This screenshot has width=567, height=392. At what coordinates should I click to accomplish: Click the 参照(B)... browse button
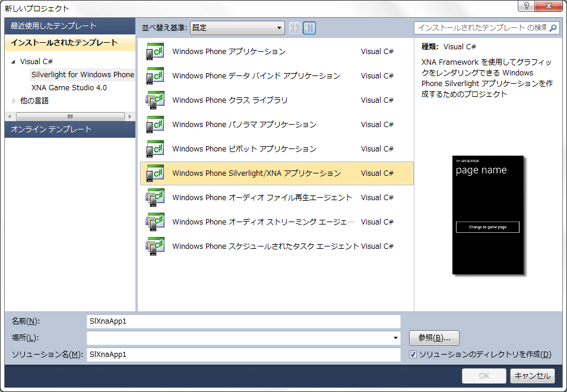point(434,338)
